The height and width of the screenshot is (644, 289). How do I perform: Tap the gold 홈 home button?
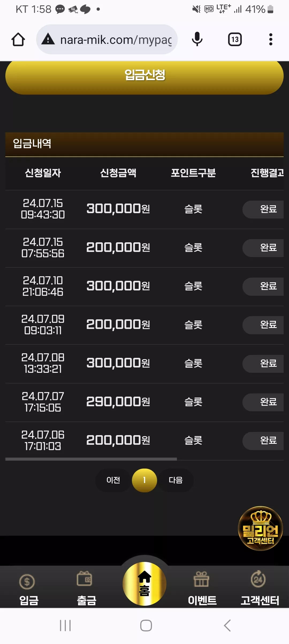(x=144, y=584)
